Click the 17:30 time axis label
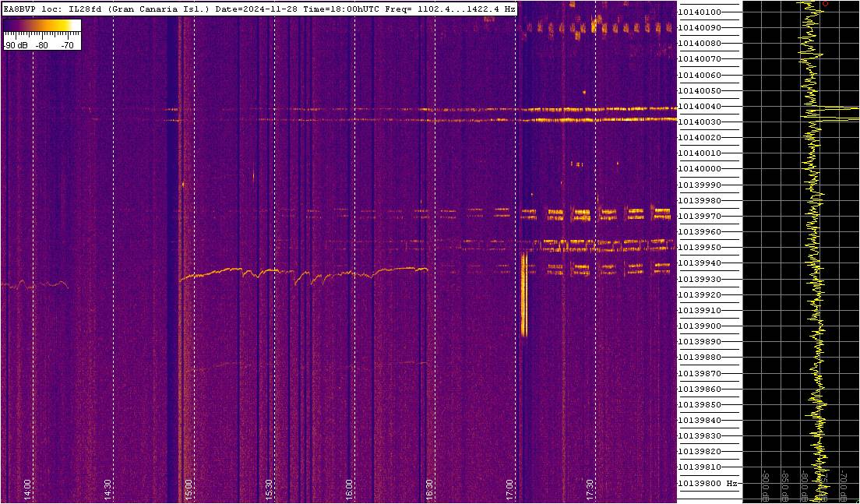This screenshot has height=504, width=860. click(x=590, y=488)
